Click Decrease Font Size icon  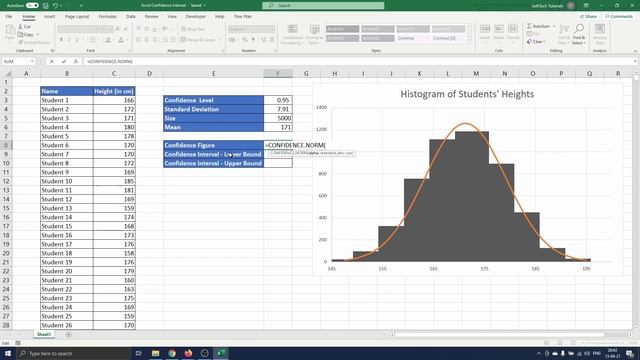126,29
